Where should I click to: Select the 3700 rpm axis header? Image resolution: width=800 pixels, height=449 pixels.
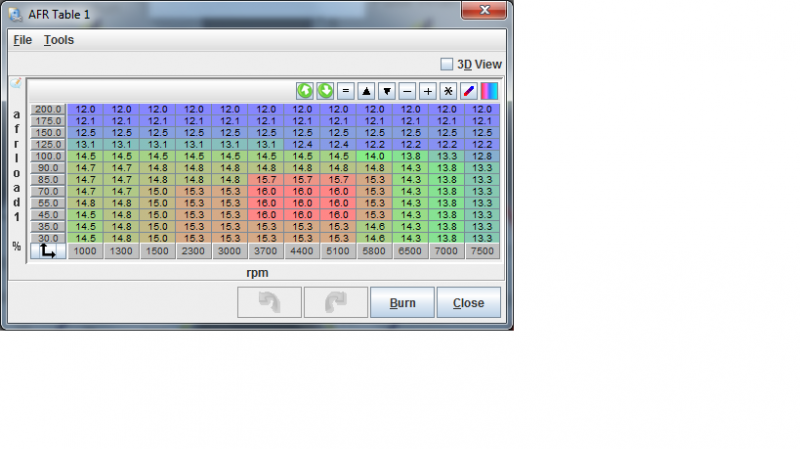[266, 251]
